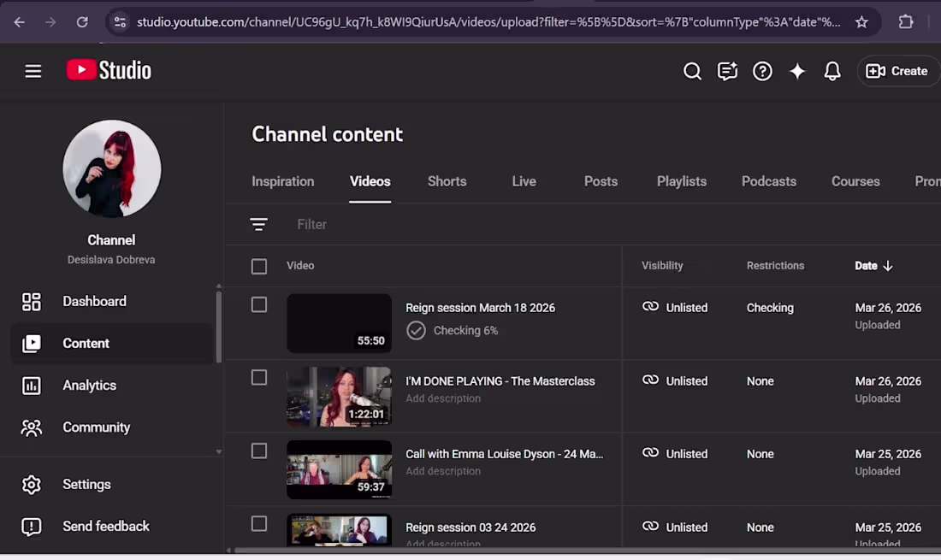This screenshot has width=941, height=560.
Task: Click the browser URL address field
Action: point(488,22)
